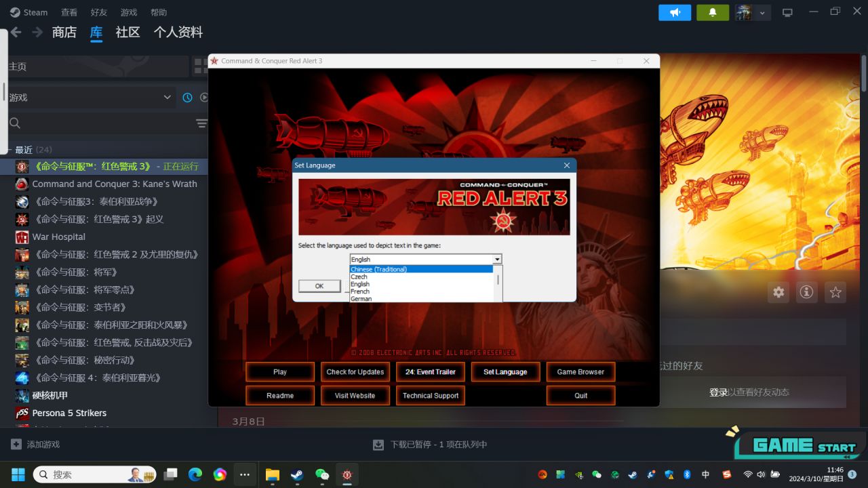Click the Set Language launcher button
Viewport: 868px width, 488px height.
coord(505,371)
